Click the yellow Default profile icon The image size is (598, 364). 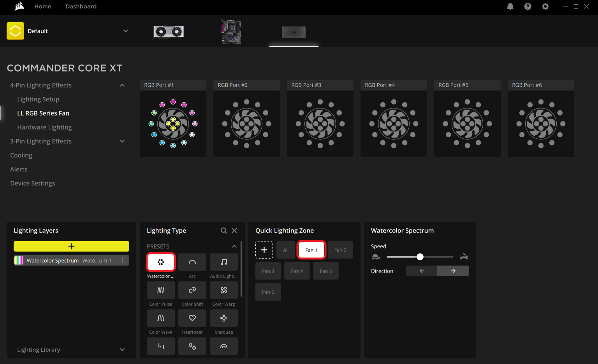(x=15, y=31)
